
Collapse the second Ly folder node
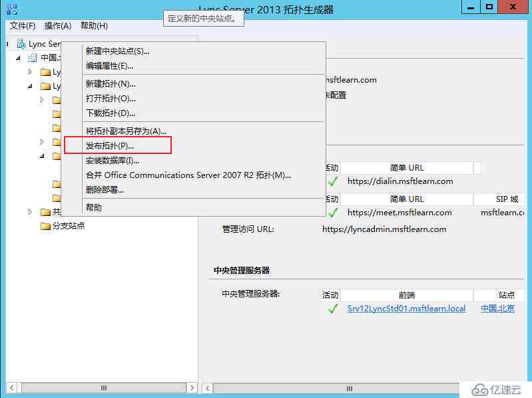point(30,86)
